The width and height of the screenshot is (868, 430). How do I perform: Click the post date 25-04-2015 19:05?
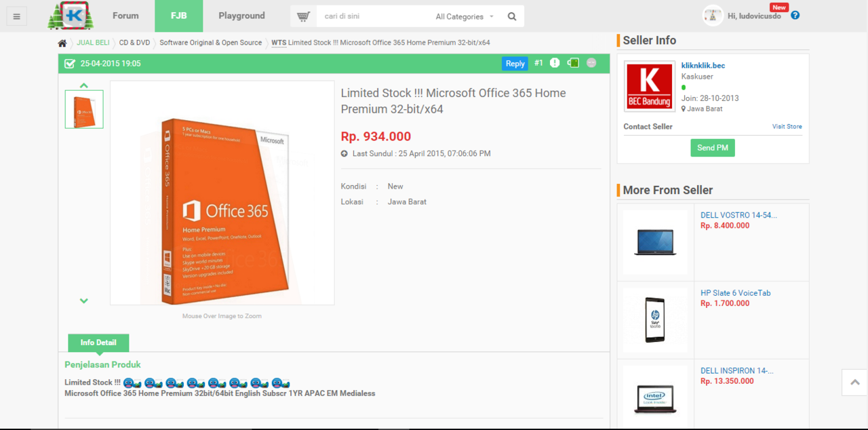[x=111, y=64]
